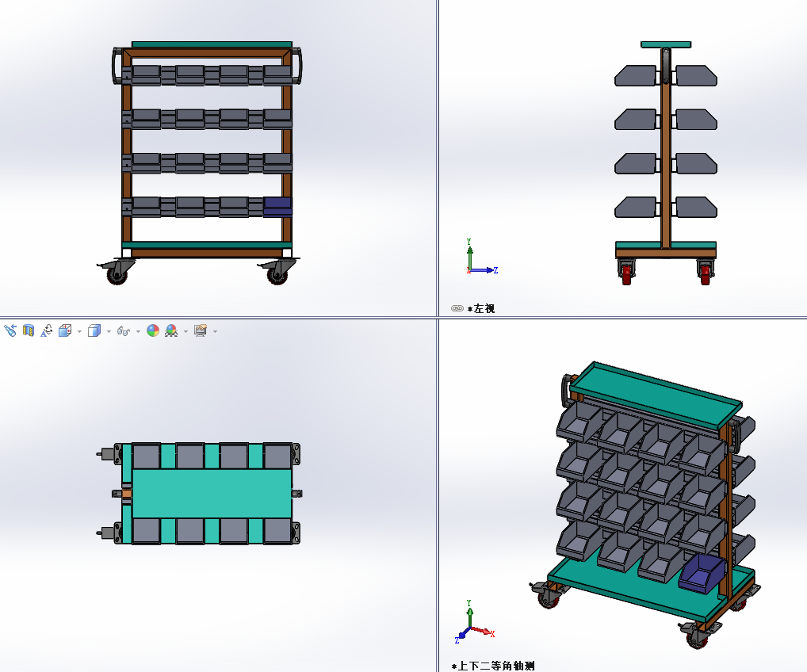Toggle Dynamic Annotation Views icon
This screenshot has width=807, height=672.
point(46,331)
